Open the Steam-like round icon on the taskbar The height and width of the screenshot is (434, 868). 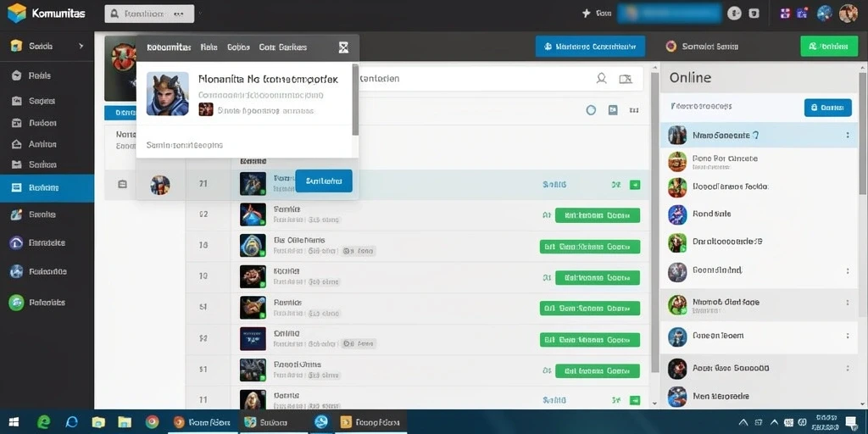[x=321, y=422]
